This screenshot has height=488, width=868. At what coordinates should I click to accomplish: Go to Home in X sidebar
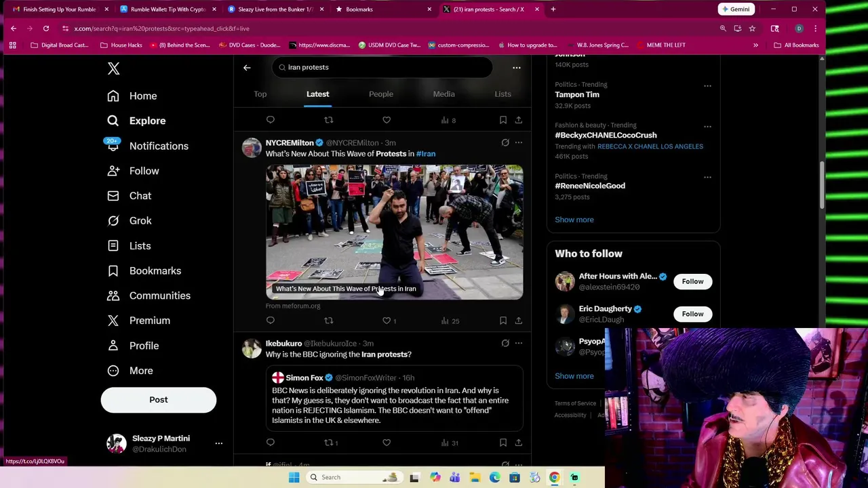tap(132, 96)
